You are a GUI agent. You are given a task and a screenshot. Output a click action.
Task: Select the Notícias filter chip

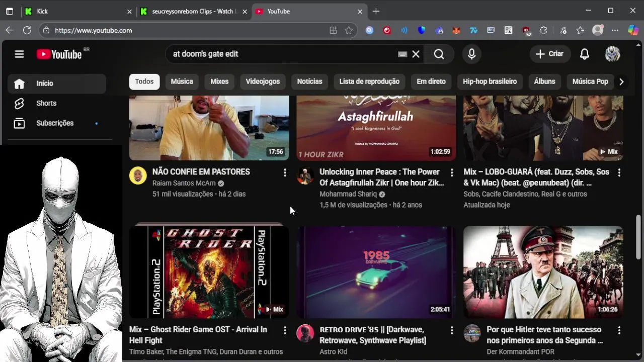click(309, 81)
